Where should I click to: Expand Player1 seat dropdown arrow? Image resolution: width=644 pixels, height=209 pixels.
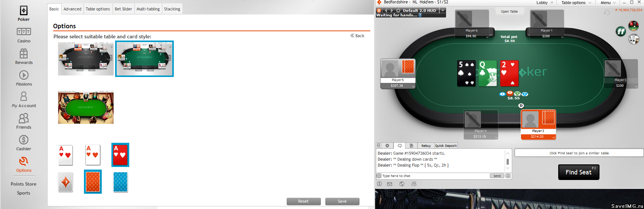[x=562, y=37]
